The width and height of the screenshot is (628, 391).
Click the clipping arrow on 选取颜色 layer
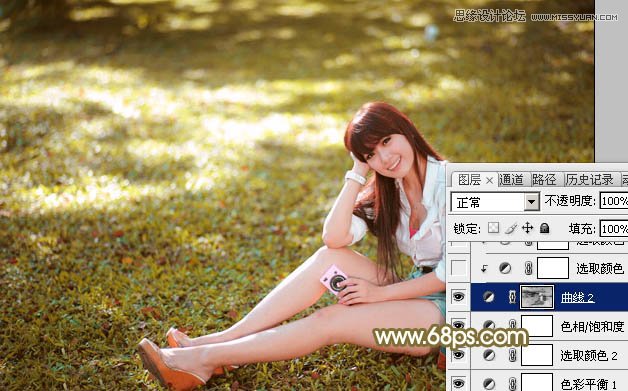coord(484,268)
